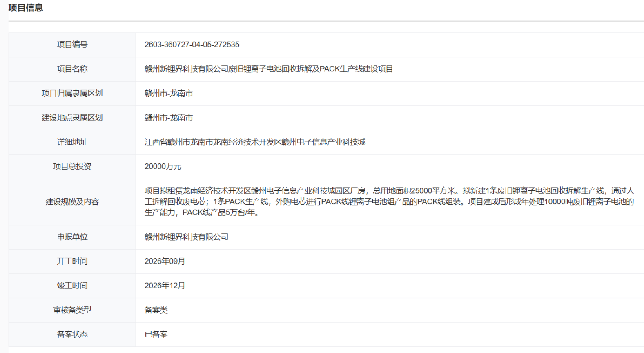Click the construction scale description paragraph
This screenshot has height=353, width=644.
coord(389,201)
